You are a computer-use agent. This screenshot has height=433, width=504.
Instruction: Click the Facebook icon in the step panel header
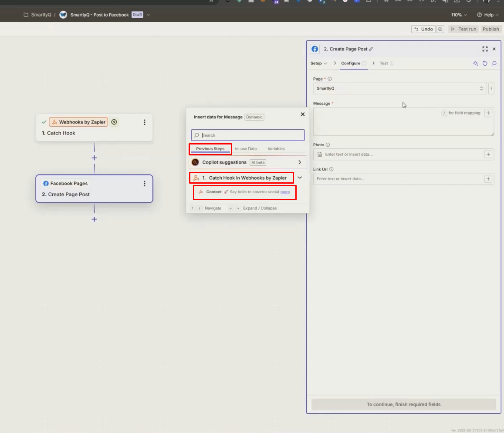[315, 49]
